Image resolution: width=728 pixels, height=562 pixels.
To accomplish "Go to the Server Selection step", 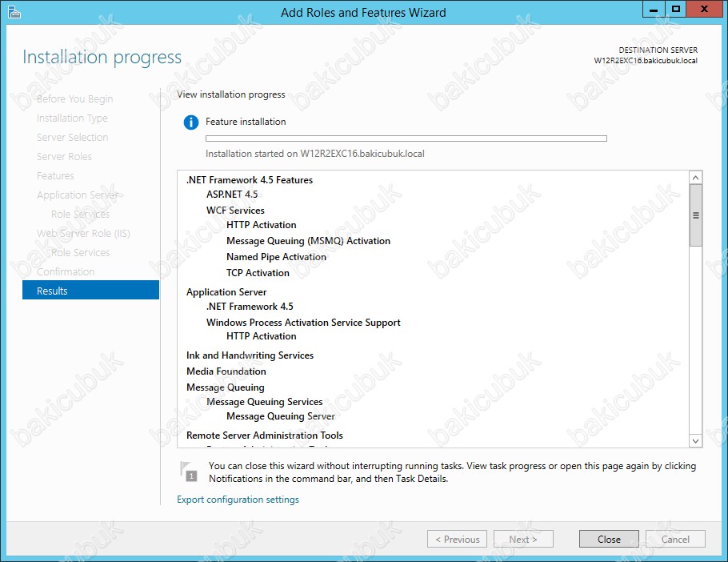I will (x=73, y=138).
